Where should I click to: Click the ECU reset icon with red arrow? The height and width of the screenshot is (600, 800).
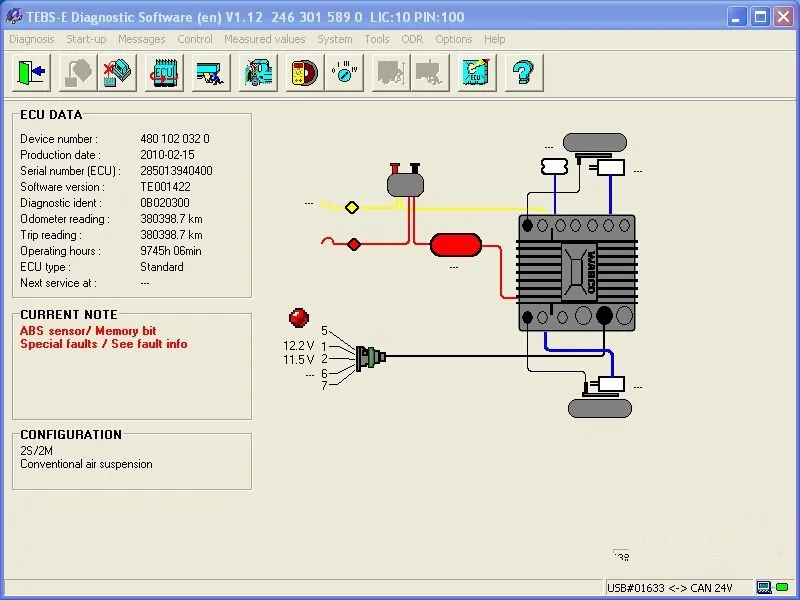coord(164,73)
